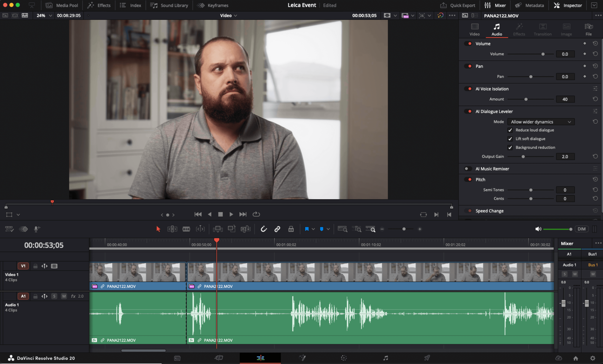The height and width of the screenshot is (364, 603).
Task: Open project settings gear icon
Action: (592, 358)
